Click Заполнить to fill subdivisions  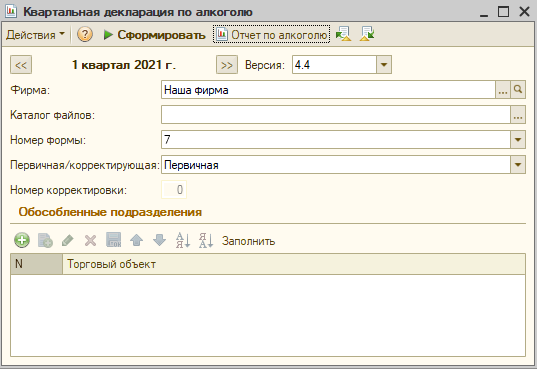click(248, 241)
